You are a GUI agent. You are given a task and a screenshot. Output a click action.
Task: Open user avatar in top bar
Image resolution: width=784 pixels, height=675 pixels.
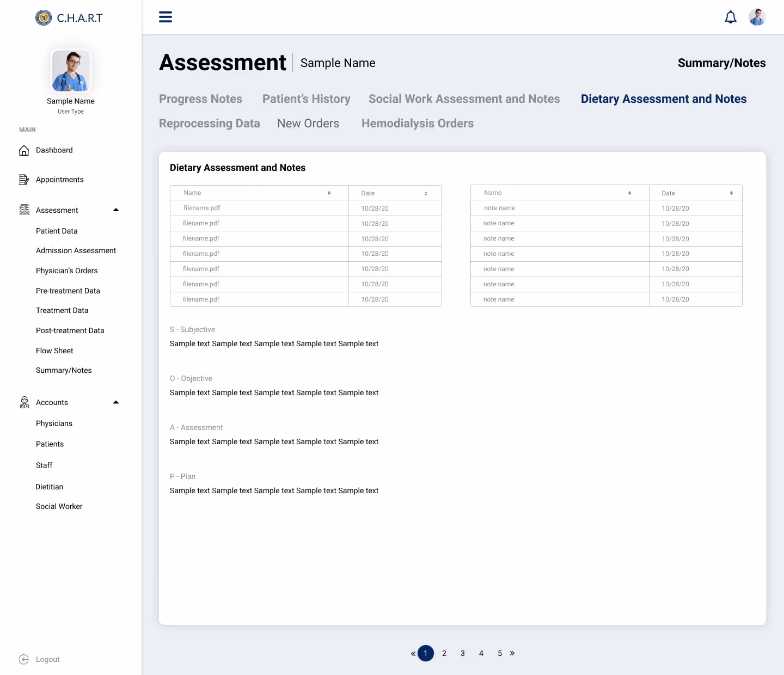tap(757, 17)
